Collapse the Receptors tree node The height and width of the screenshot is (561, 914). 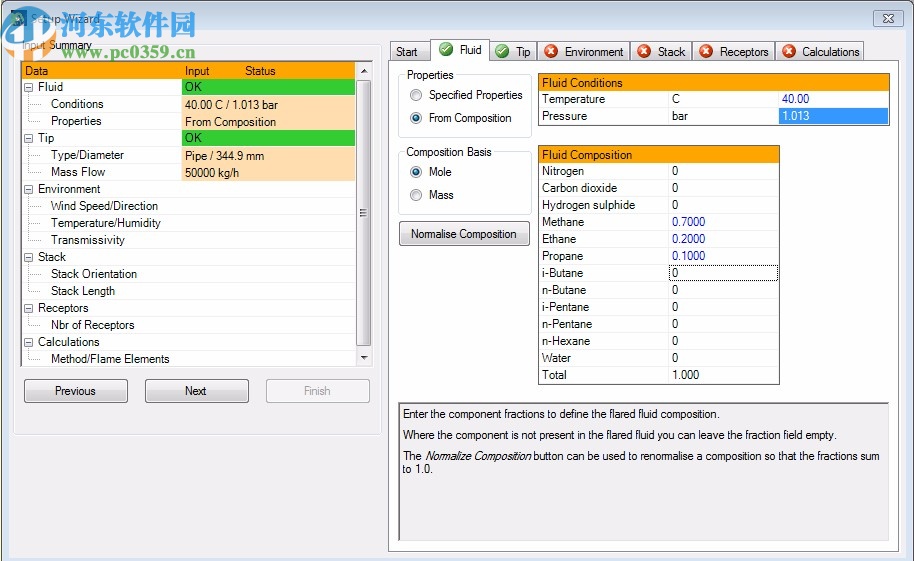29,308
